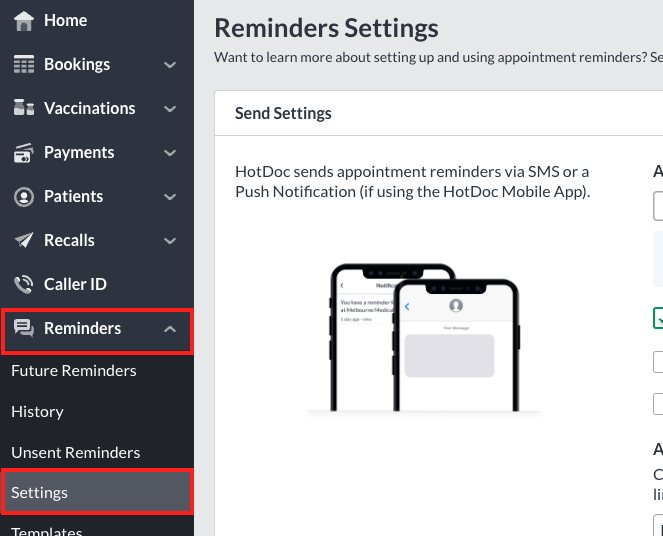Viewport: 663px width, 536px height.
Task: Click the Caller ID phone icon
Action: (x=24, y=284)
